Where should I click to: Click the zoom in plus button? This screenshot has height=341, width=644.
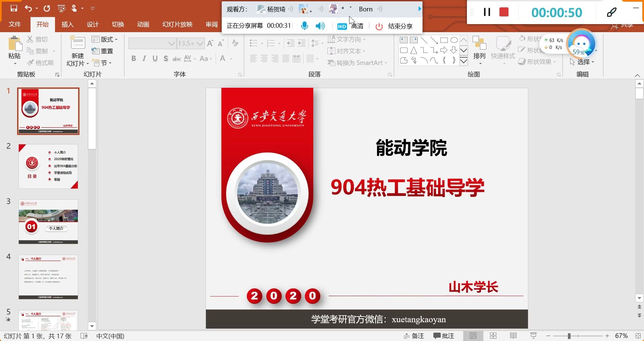click(607, 336)
